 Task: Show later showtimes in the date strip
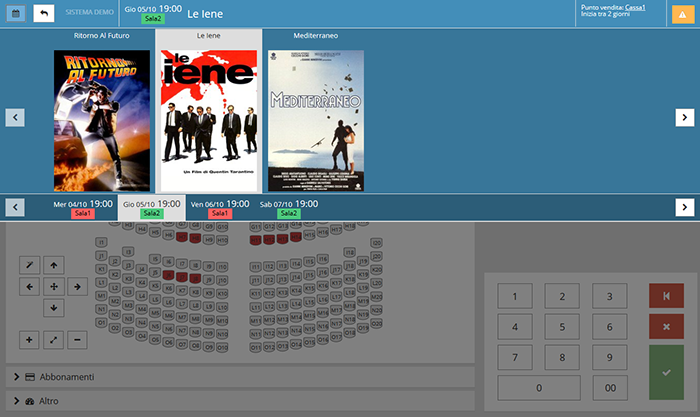click(x=684, y=207)
